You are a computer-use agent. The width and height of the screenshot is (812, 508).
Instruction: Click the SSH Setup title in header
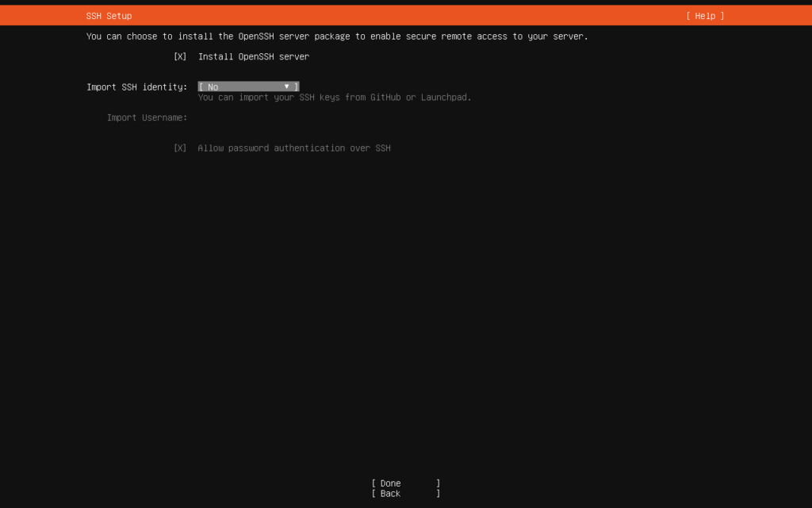[x=109, y=16]
